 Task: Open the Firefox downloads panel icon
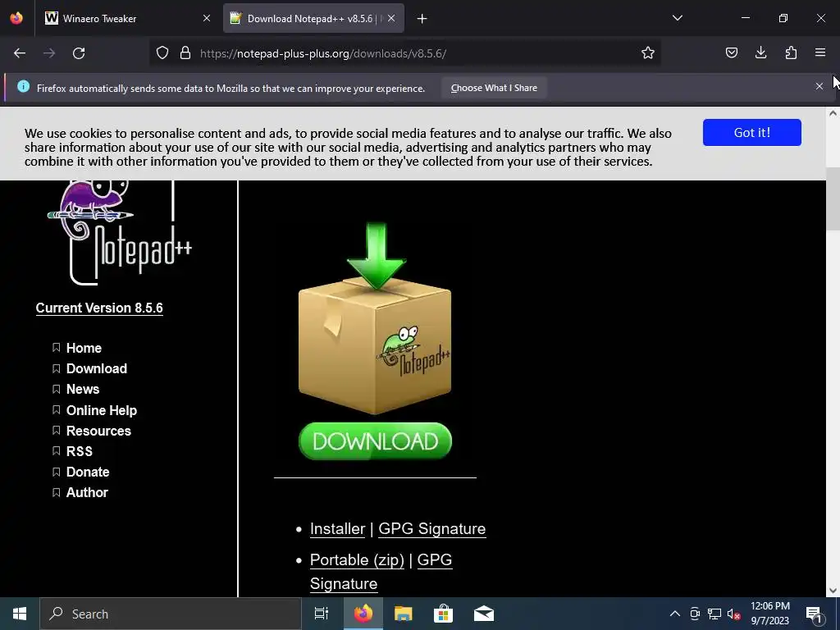click(x=760, y=53)
